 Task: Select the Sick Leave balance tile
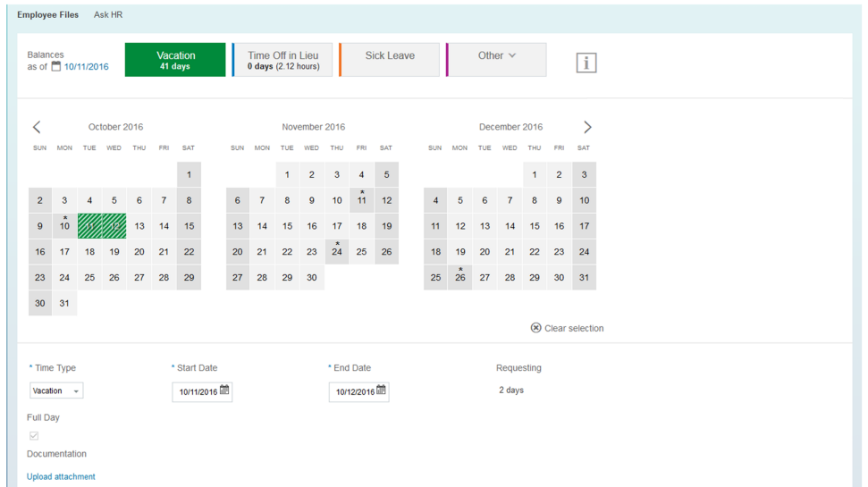pyautogui.click(x=390, y=60)
